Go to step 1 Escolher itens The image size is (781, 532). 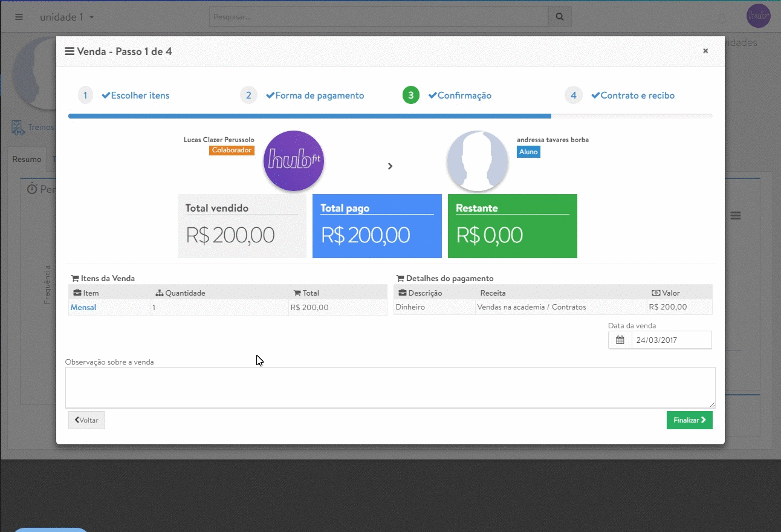135,96
